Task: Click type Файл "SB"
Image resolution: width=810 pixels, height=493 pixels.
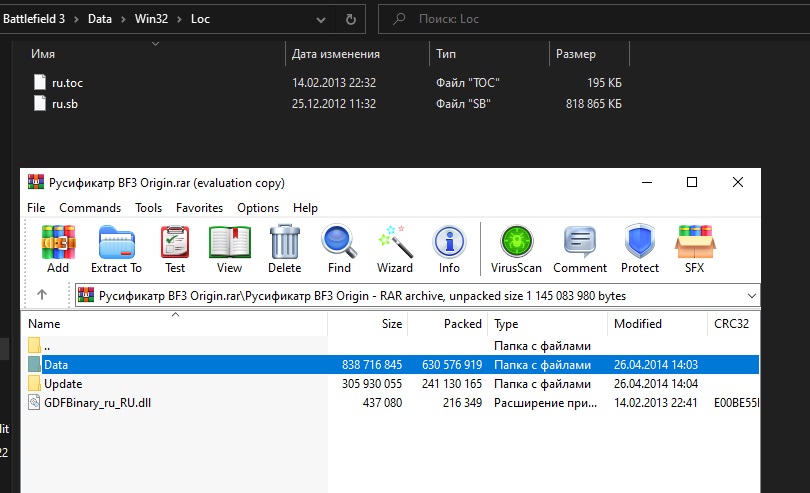Action: pyautogui.click(x=463, y=104)
